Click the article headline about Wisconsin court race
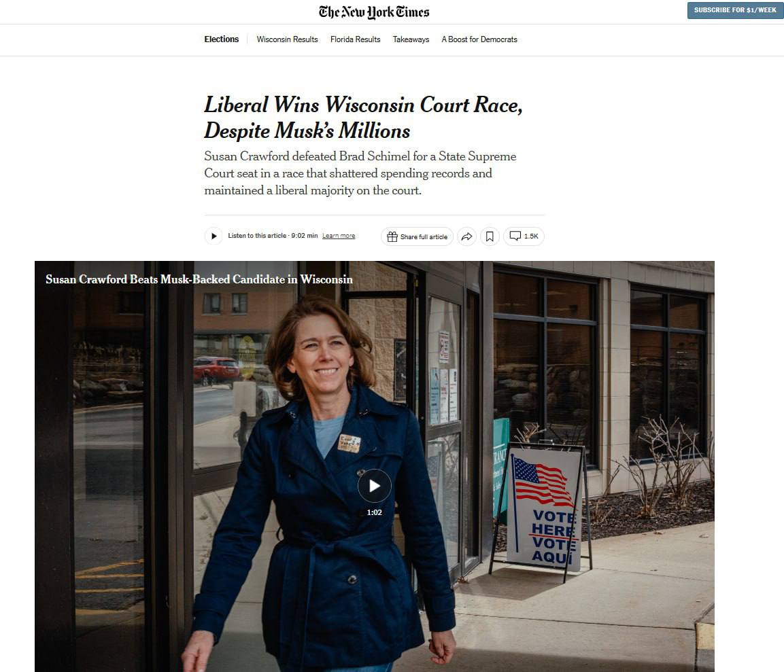The width and height of the screenshot is (784, 672). pyautogui.click(x=363, y=118)
